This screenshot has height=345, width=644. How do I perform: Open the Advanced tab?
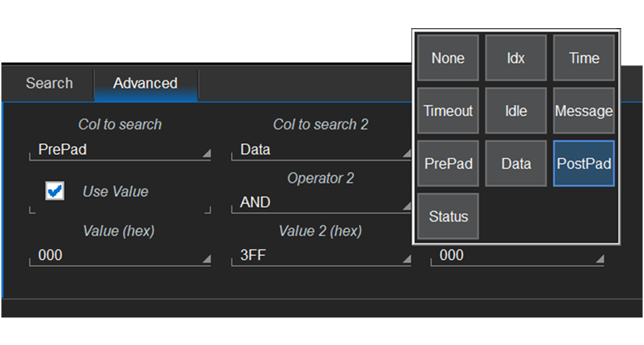click(x=145, y=84)
